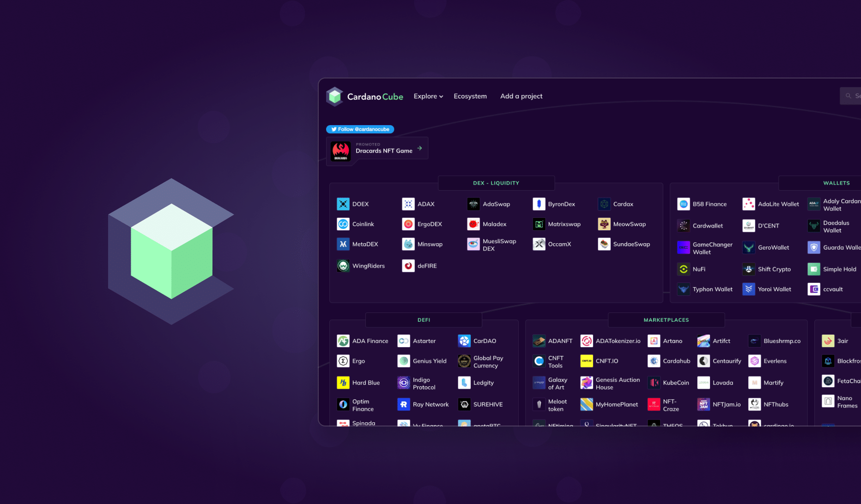Click the ccvault icon
This screenshot has height=504, width=861.
pos(814,289)
